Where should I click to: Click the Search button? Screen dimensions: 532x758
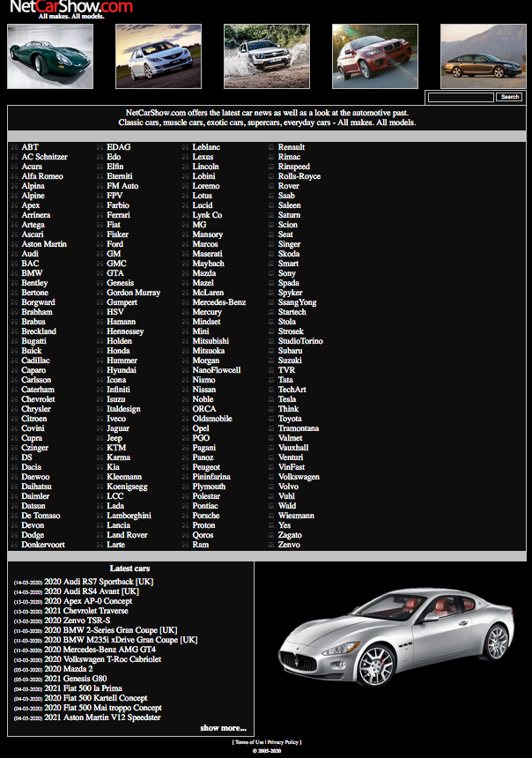(x=509, y=97)
